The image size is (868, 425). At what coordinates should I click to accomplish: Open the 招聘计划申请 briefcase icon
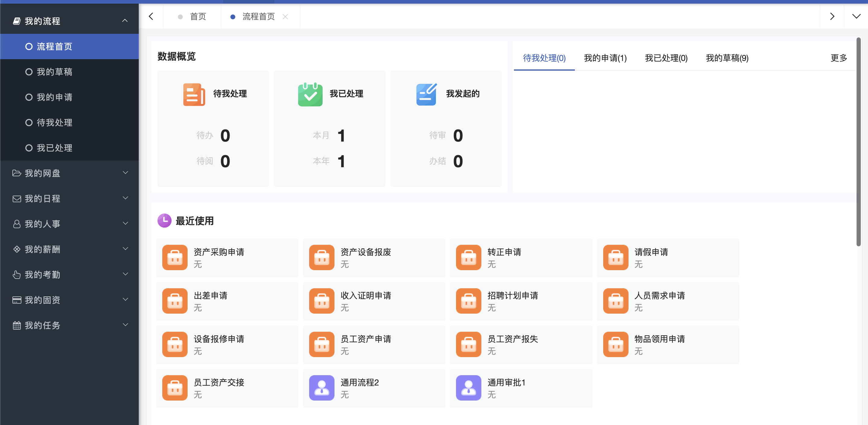point(469,301)
